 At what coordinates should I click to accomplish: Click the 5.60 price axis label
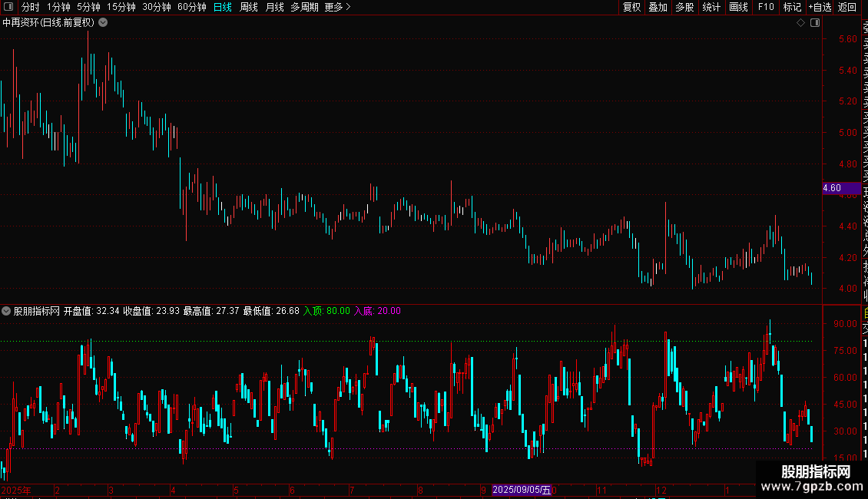[847, 38]
